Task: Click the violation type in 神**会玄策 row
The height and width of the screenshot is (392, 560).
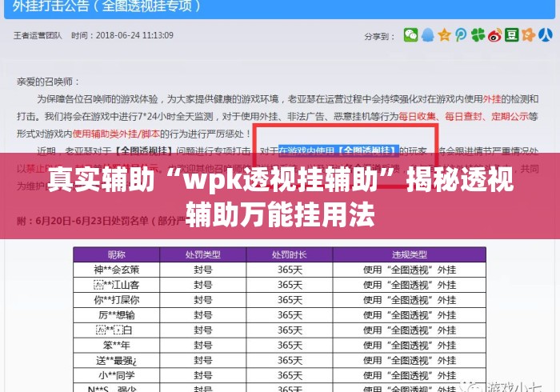Action: click(410, 270)
